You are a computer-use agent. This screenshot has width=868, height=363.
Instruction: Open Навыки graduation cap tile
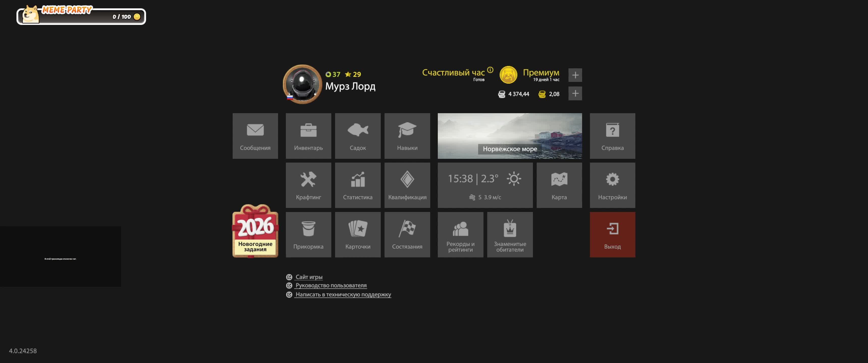click(x=407, y=136)
